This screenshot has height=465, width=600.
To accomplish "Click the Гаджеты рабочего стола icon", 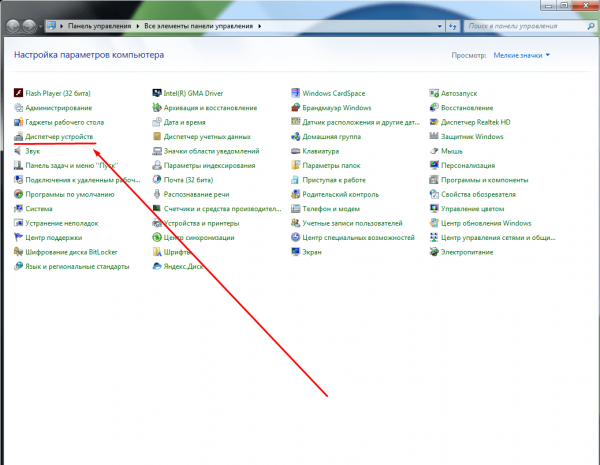I will coord(18,122).
